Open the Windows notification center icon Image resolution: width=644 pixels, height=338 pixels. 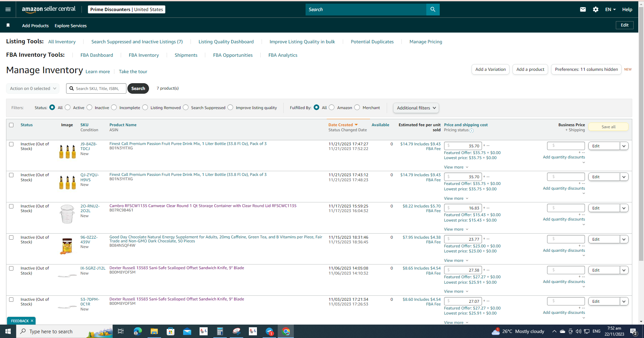pyautogui.click(x=634, y=331)
